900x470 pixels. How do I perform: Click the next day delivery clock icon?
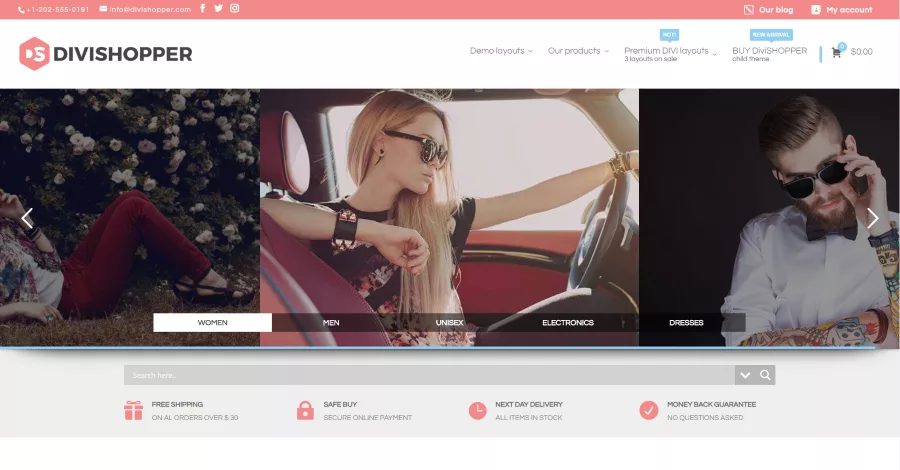tap(477, 410)
